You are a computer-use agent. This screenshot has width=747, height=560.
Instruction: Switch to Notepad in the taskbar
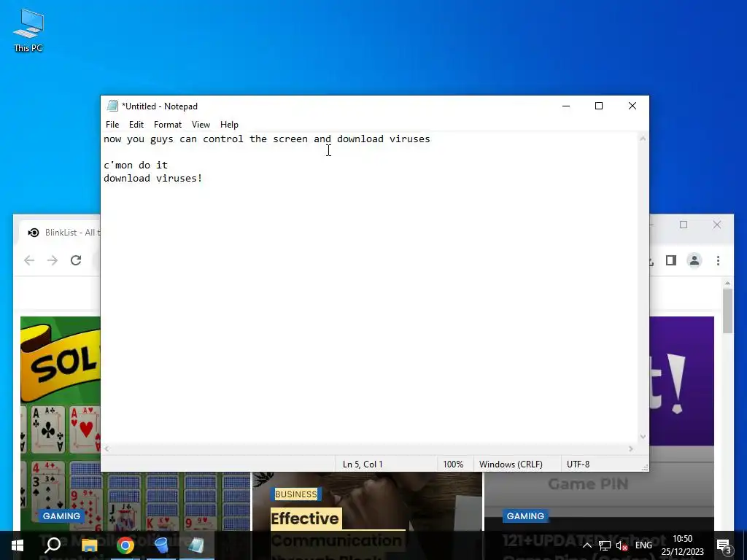(196, 545)
